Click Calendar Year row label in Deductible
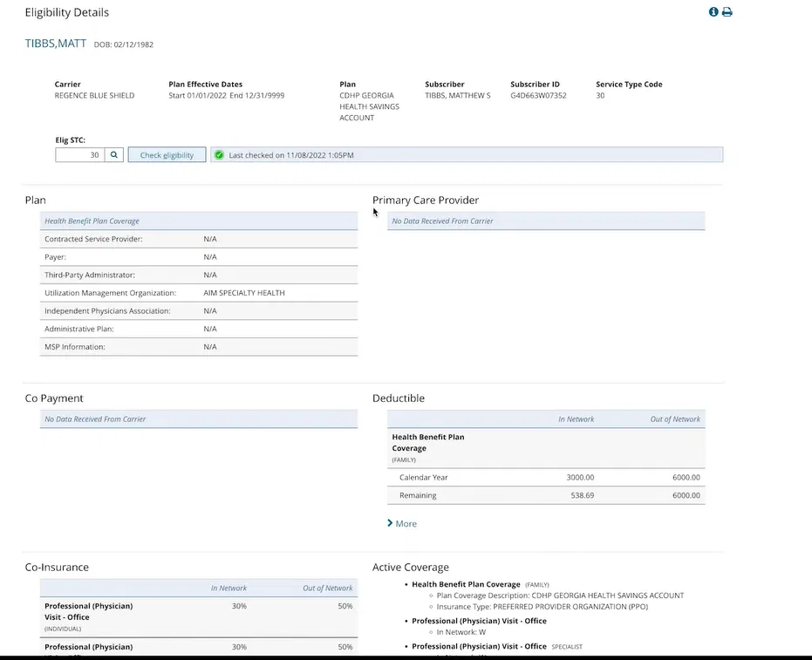Viewport: 812px width, 660px height. point(424,477)
